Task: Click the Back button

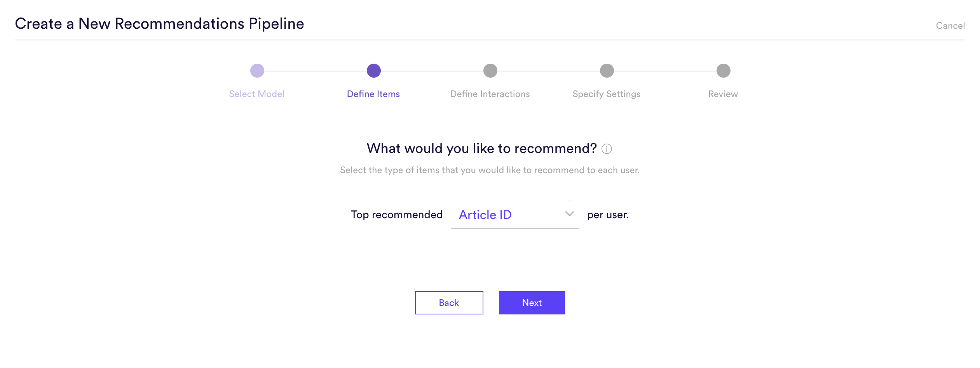Action: point(449,303)
